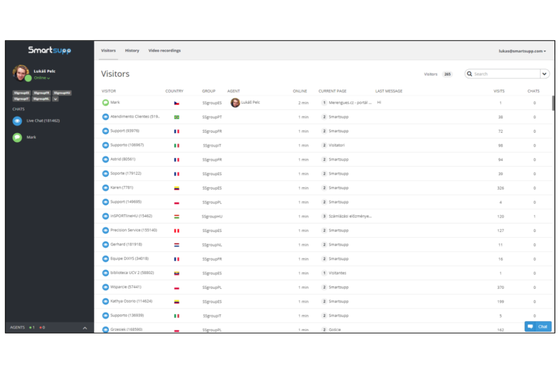Expand the group tags list with the chevron

pos(56,99)
